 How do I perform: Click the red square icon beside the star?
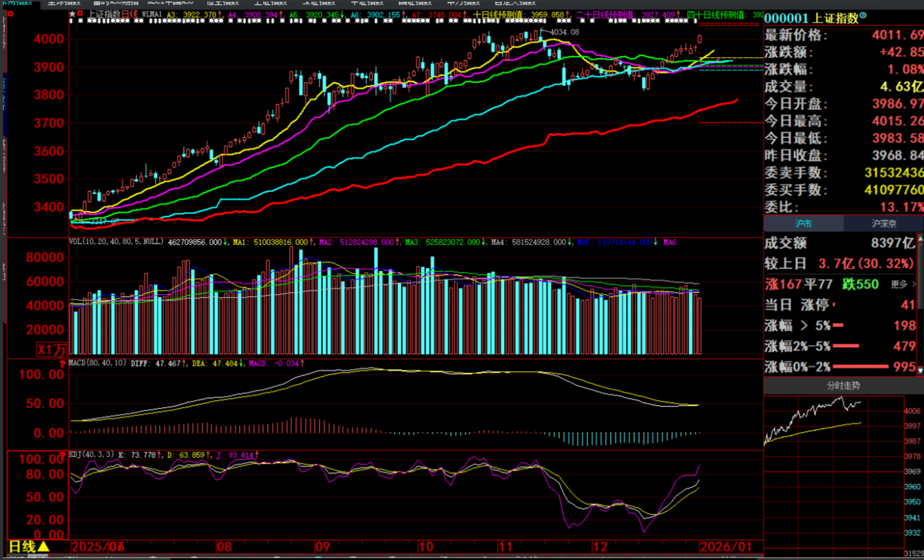coord(79,14)
